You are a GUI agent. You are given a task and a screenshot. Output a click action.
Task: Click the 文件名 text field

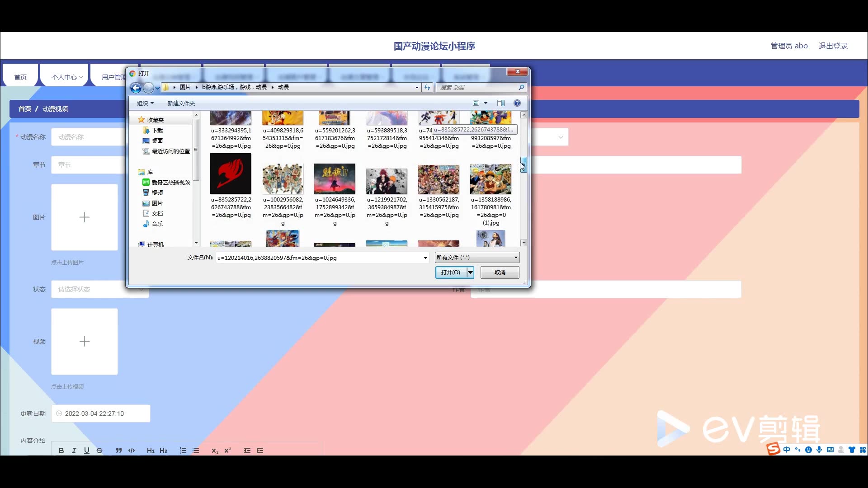[x=319, y=258]
